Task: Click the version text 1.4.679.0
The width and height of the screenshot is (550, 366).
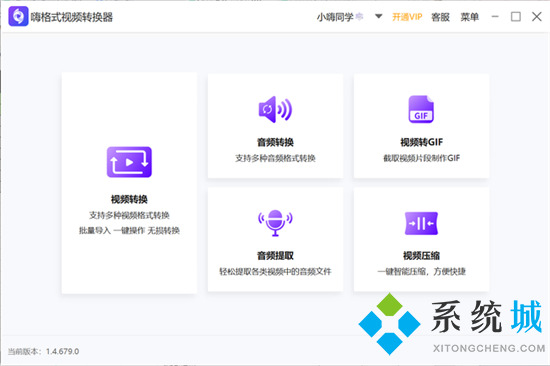Action: 62,351
